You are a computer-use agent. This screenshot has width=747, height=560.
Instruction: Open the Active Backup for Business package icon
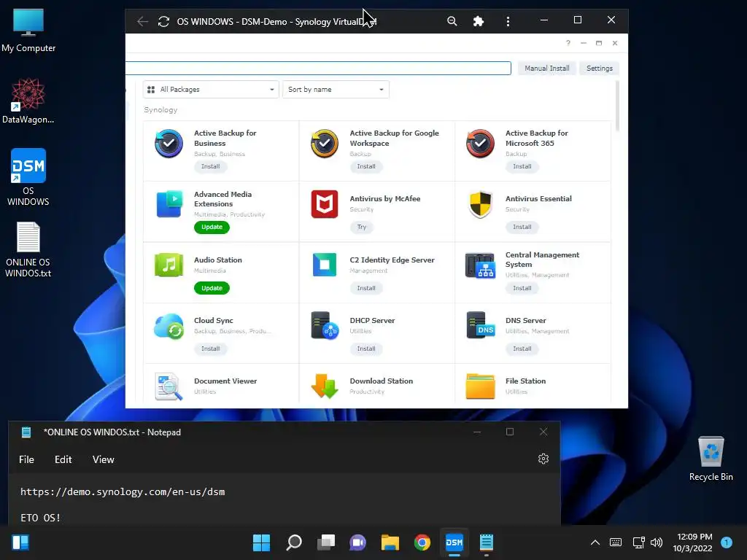click(x=169, y=144)
